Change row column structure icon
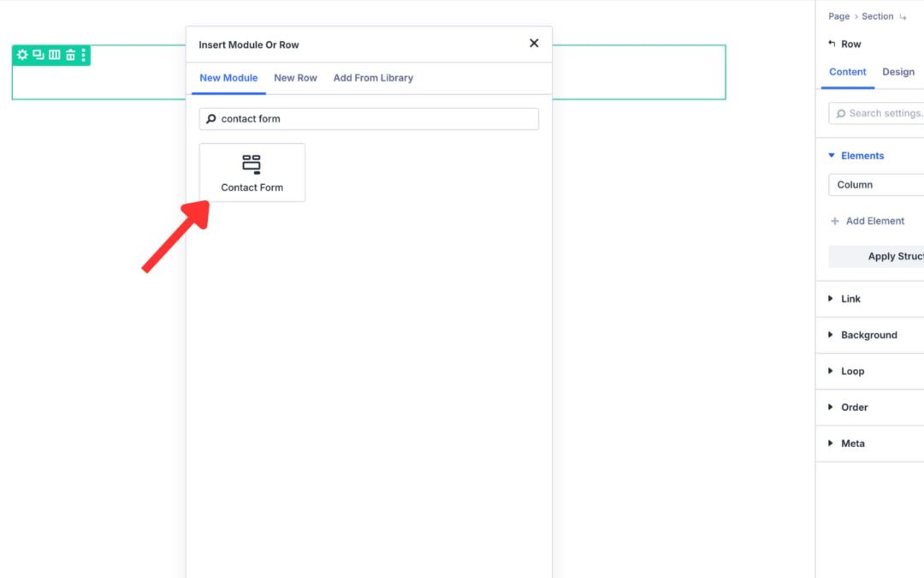The height and width of the screenshot is (578, 924). (x=54, y=55)
